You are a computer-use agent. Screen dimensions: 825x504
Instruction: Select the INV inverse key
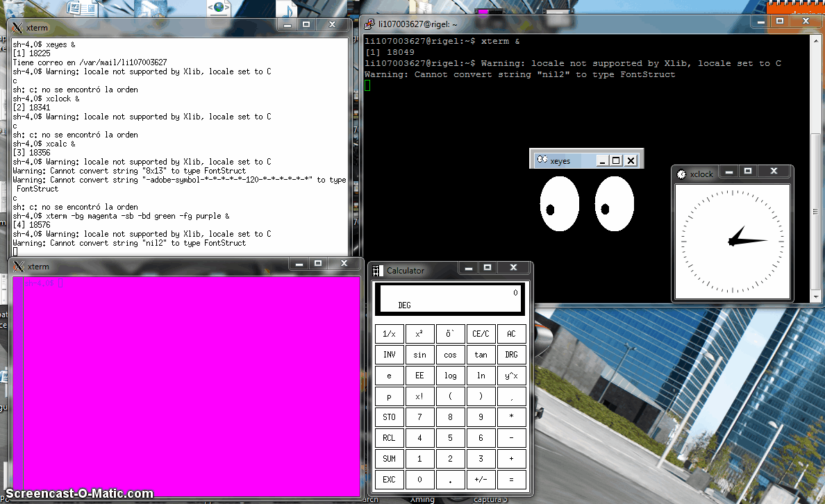tap(390, 355)
